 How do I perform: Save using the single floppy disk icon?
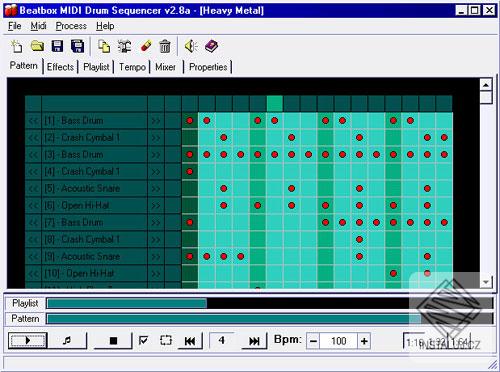pos(57,46)
